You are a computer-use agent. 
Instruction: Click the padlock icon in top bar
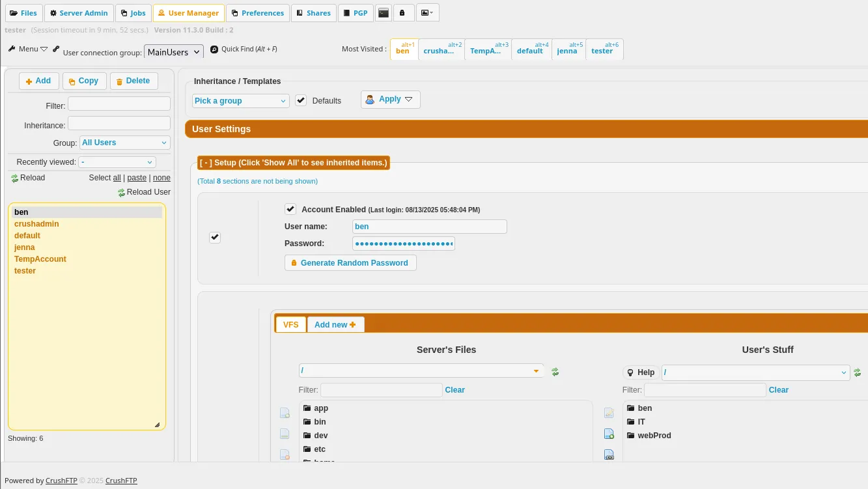403,13
